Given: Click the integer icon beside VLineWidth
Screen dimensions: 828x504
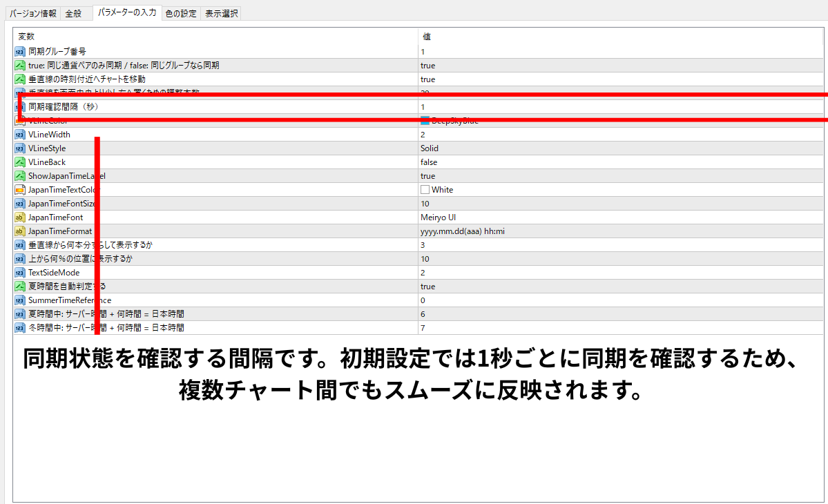Looking at the screenshot, I should [19, 135].
